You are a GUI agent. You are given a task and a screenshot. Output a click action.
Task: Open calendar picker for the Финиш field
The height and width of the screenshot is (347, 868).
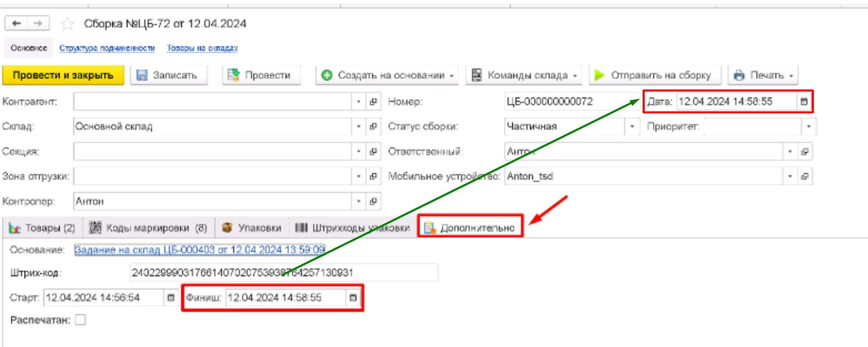tap(353, 298)
